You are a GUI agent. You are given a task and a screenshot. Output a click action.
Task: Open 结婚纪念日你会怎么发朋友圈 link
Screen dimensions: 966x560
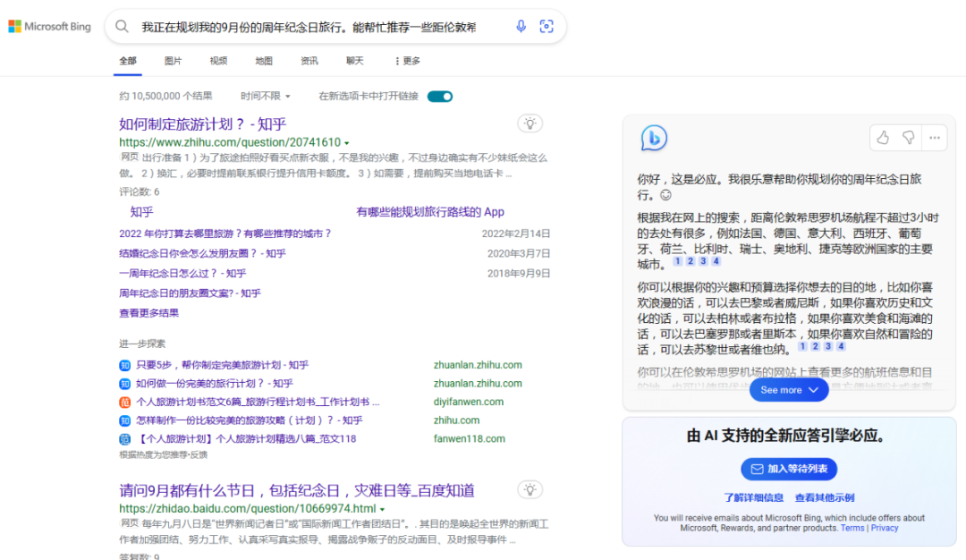click(202, 254)
